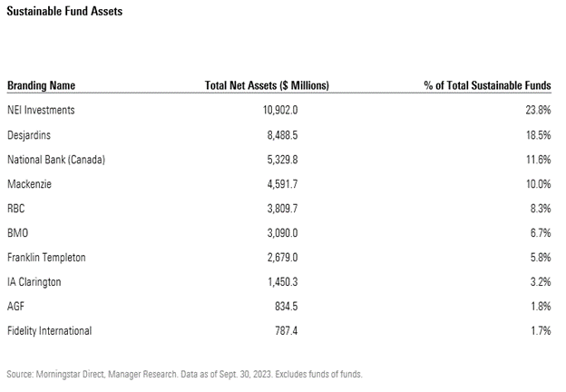Viewport: 566px width, 392px height.
Task: Select the IA Clarington row label
Action: [x=34, y=282]
